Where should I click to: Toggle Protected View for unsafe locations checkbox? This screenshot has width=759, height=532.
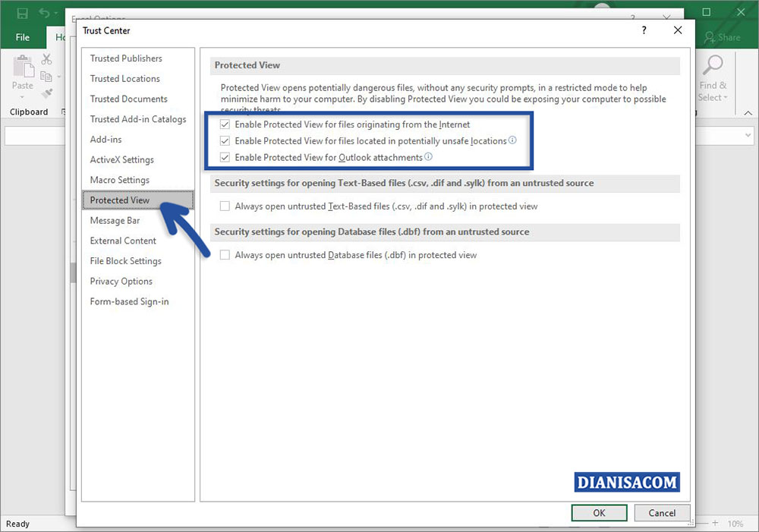pos(225,141)
